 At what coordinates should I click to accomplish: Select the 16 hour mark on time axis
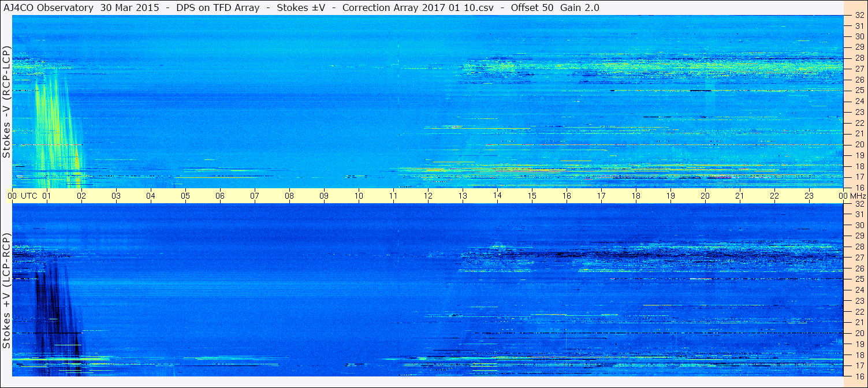(567, 196)
